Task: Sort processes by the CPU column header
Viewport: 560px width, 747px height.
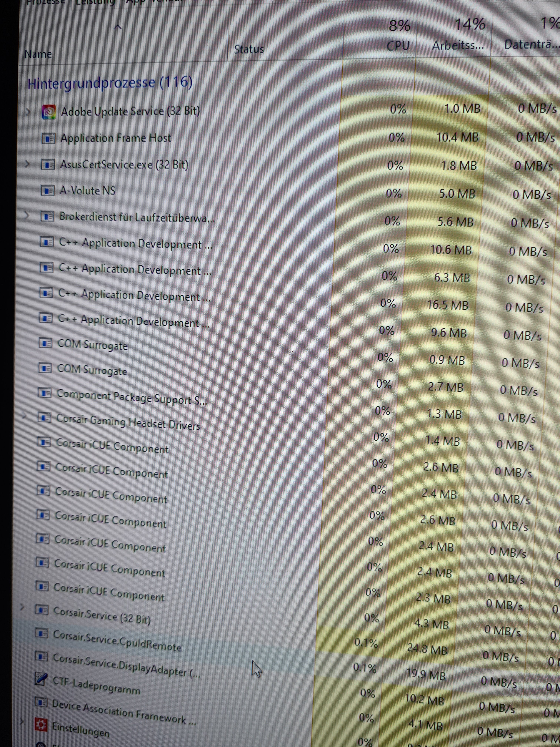Action: [x=398, y=46]
